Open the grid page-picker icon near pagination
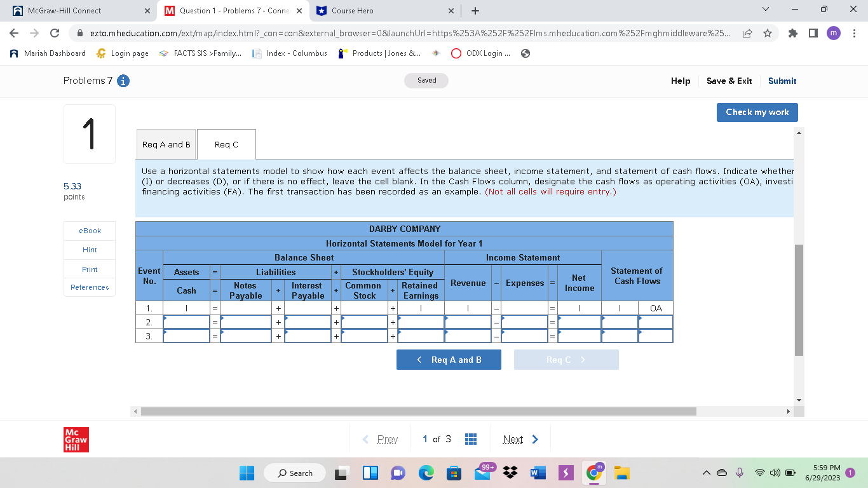The width and height of the screenshot is (868, 488). tap(471, 438)
